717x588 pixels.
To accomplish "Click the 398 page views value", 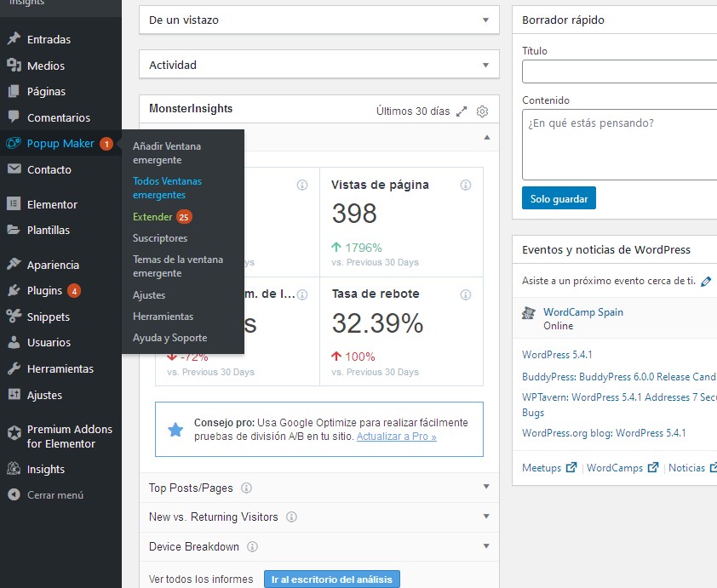I will (354, 214).
